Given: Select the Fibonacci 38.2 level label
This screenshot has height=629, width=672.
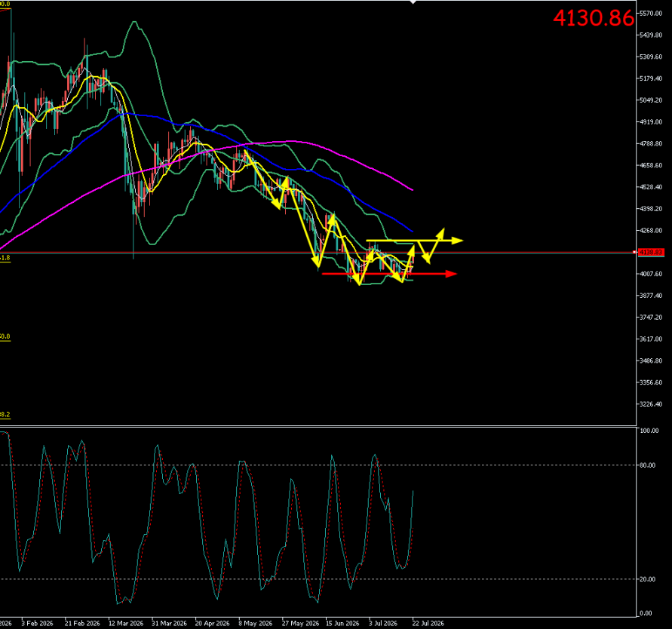Looking at the screenshot, I should (5, 414).
